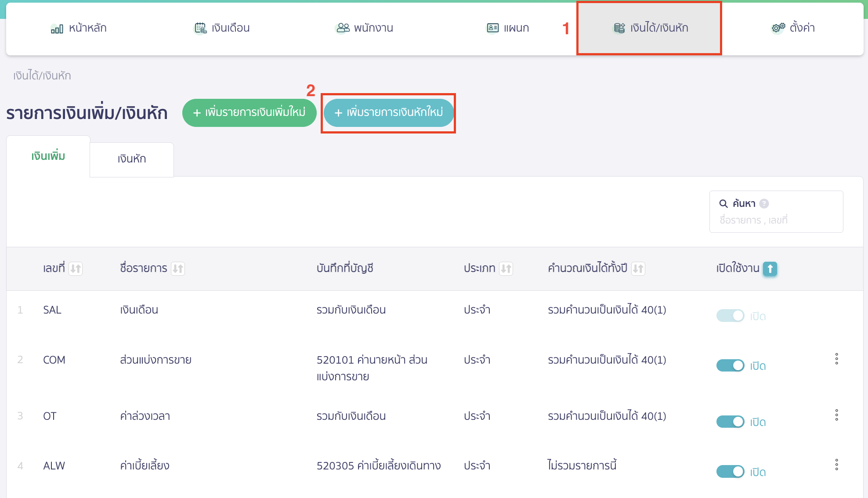Open options menu for the OT row
The width and height of the screenshot is (868, 498).
[x=837, y=415]
